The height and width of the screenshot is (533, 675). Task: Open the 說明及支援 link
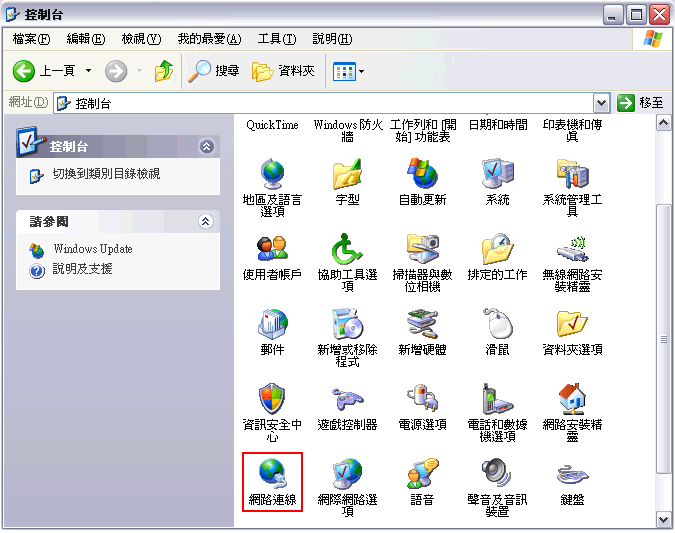tap(82, 269)
